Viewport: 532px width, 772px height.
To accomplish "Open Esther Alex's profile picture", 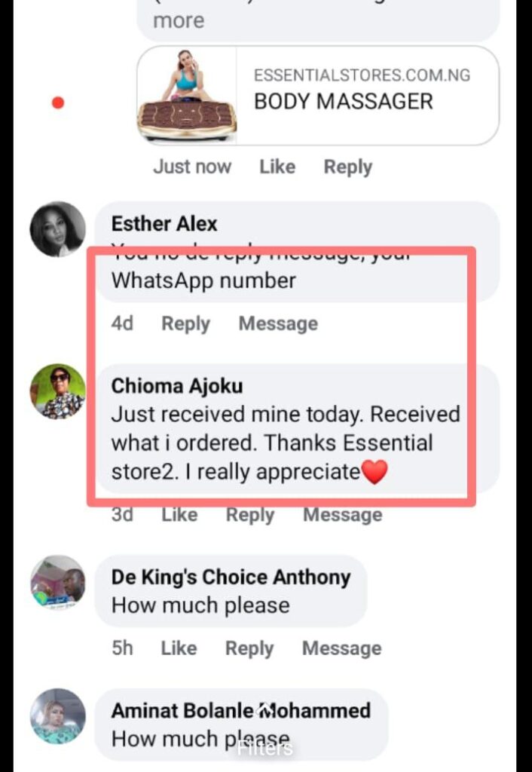I will click(x=57, y=229).
